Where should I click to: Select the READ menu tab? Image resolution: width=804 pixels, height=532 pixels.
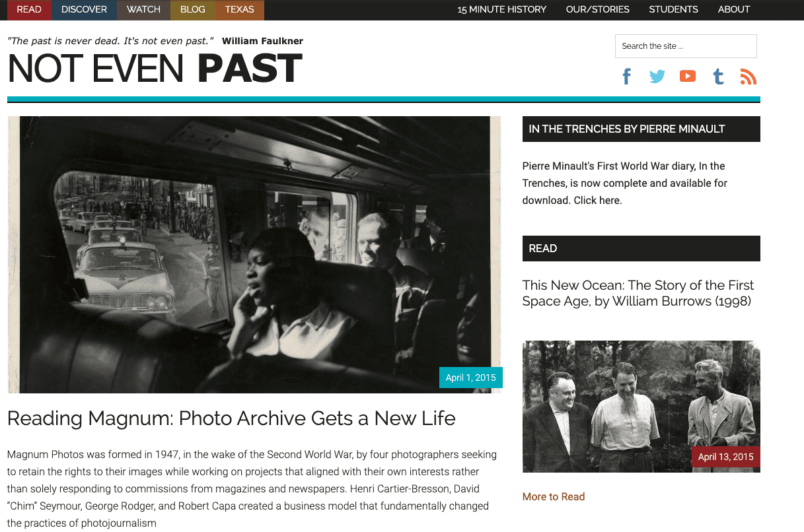pos(29,10)
